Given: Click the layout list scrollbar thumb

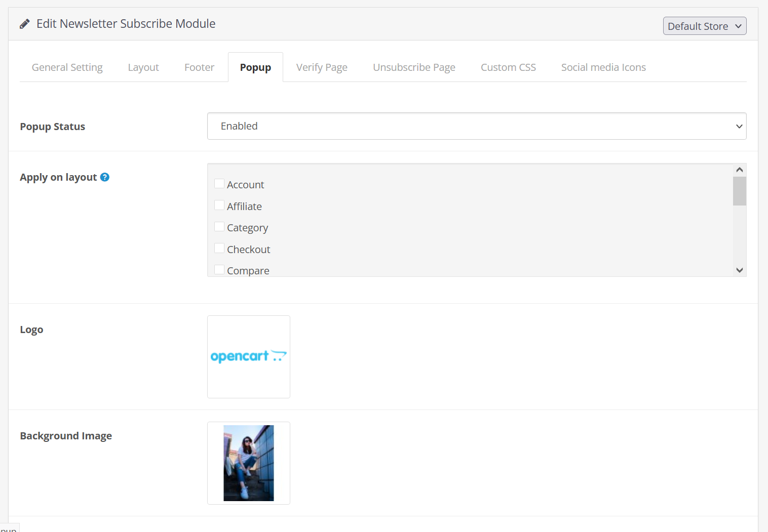Looking at the screenshot, I should [739, 191].
